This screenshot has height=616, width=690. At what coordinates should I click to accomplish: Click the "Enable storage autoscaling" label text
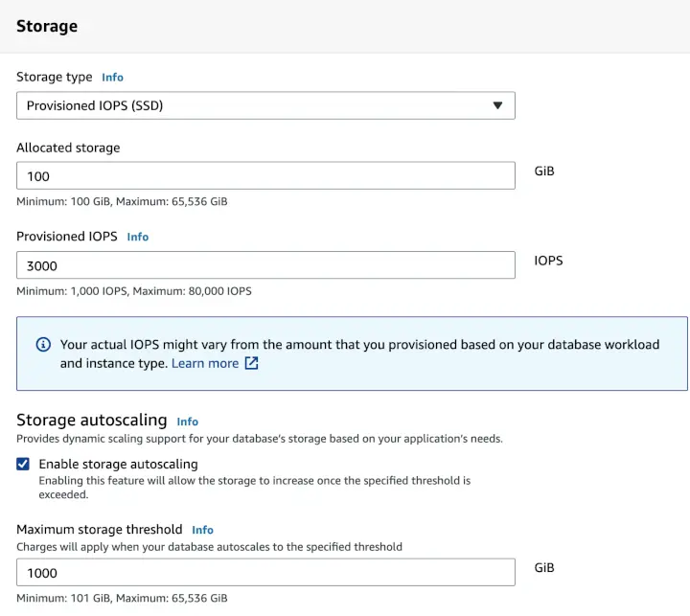pos(118,464)
